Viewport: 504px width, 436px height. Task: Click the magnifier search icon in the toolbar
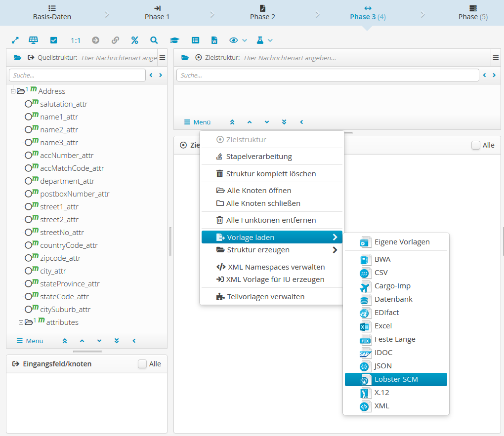click(x=154, y=40)
